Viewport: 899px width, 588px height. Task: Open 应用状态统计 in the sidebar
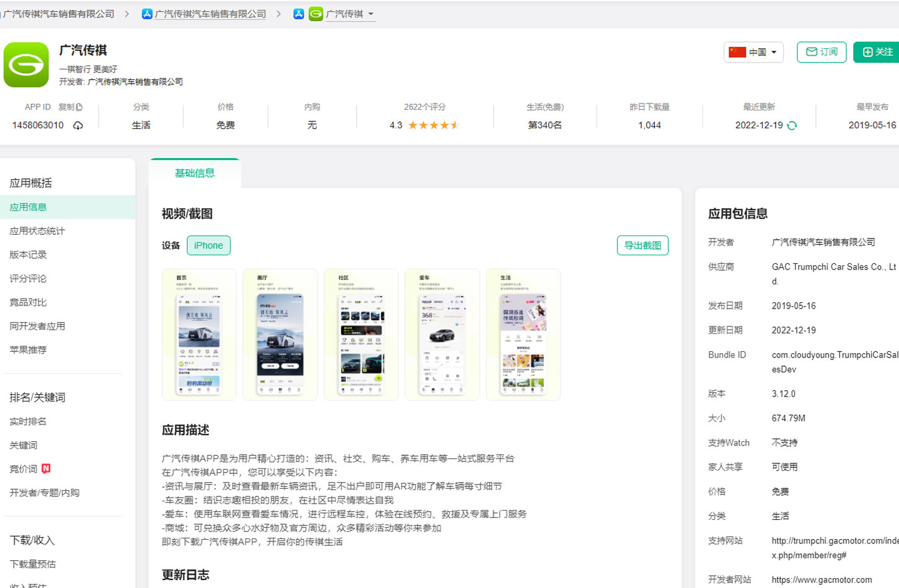37,231
